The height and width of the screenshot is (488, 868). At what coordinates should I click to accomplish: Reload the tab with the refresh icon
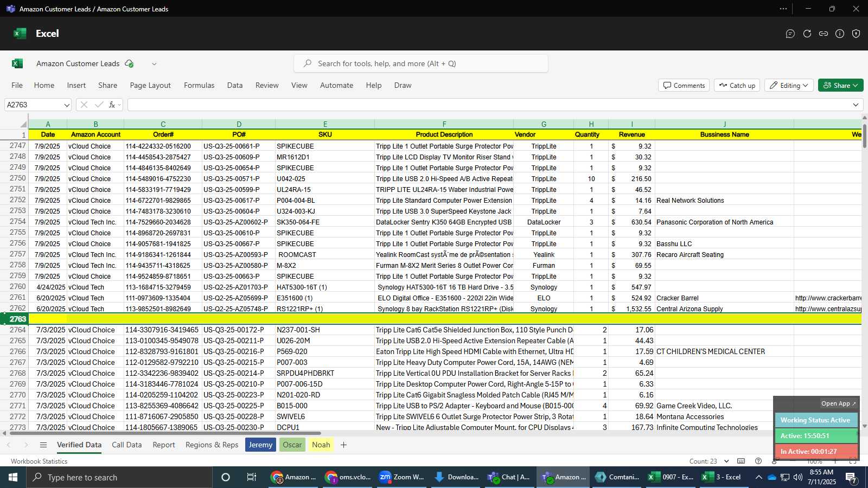(x=807, y=34)
